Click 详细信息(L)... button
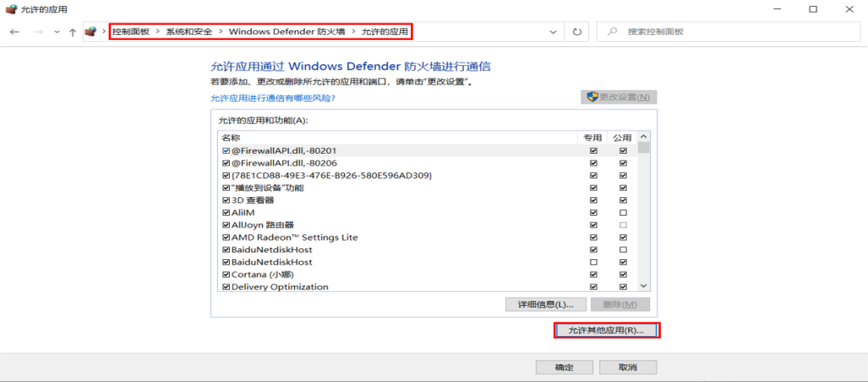The height and width of the screenshot is (382, 868). coord(546,304)
